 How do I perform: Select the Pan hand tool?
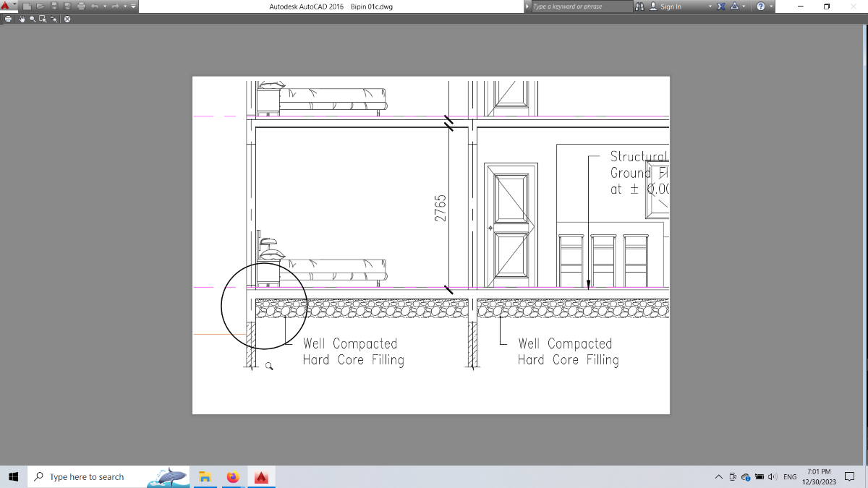coord(22,19)
